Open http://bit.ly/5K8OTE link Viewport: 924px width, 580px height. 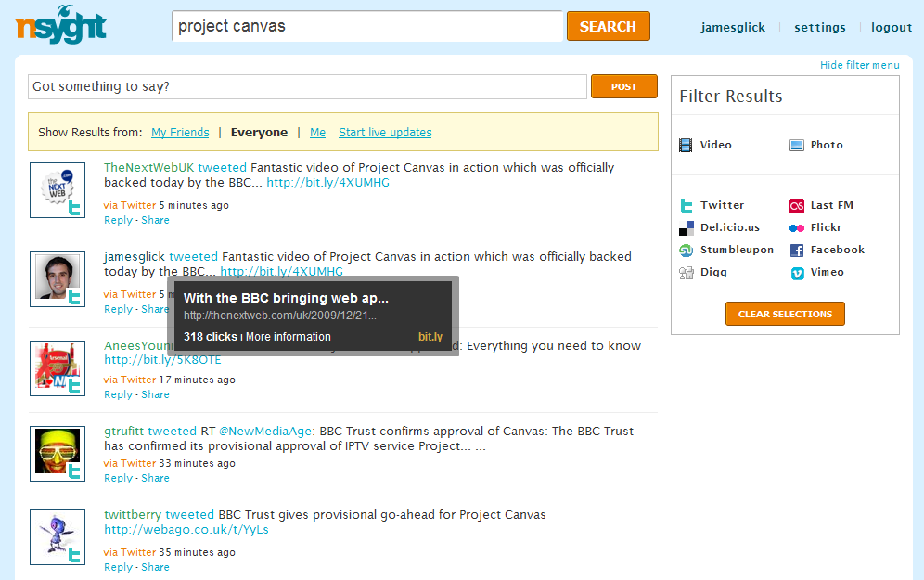pyautogui.click(x=162, y=359)
